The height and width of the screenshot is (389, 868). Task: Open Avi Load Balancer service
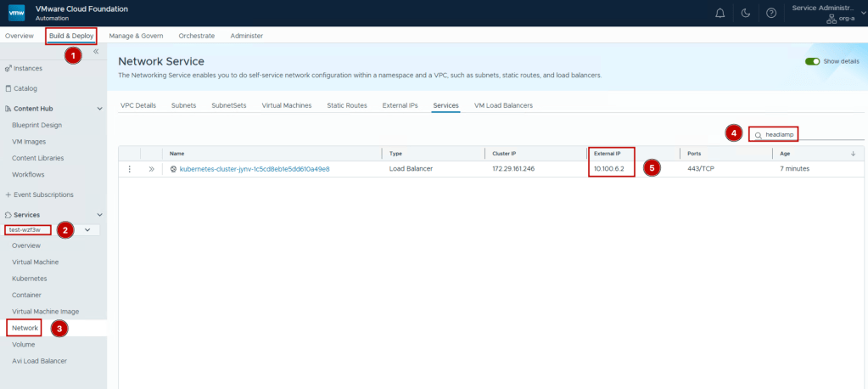coord(39,361)
